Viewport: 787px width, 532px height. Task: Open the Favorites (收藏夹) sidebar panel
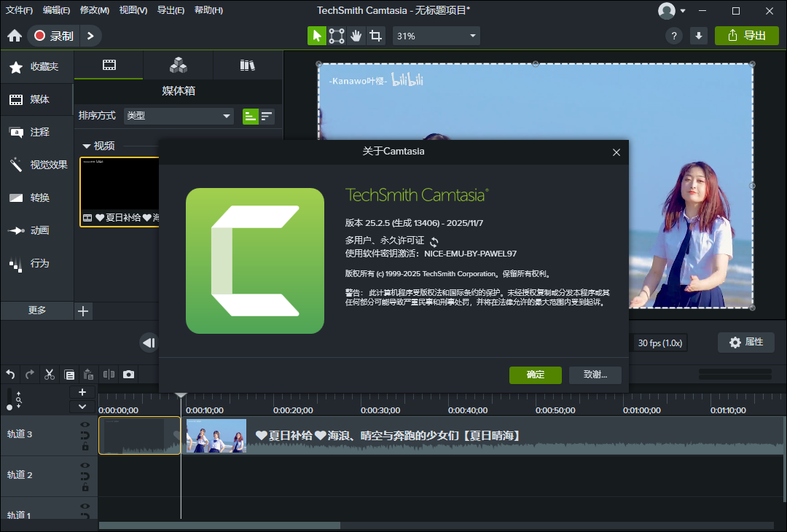click(x=36, y=67)
